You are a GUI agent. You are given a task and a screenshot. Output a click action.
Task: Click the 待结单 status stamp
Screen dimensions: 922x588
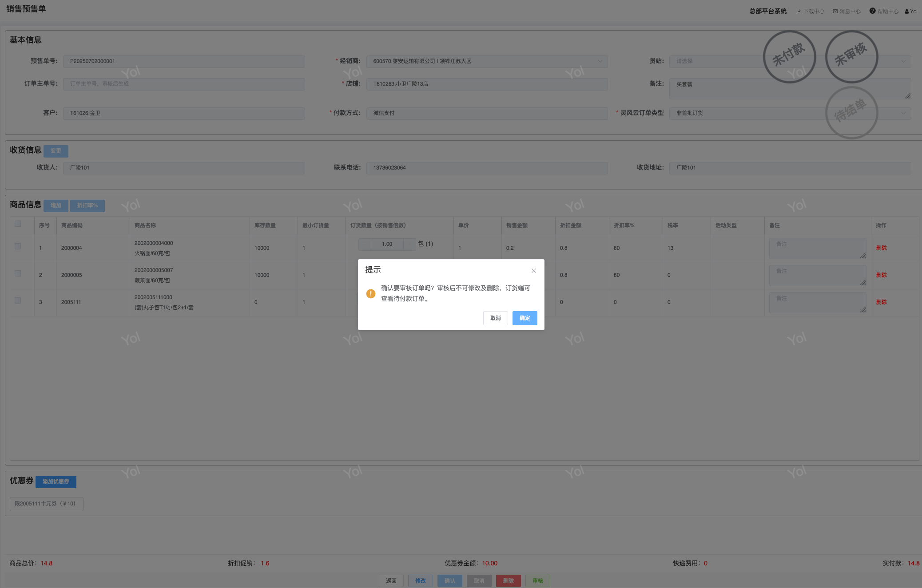point(851,112)
